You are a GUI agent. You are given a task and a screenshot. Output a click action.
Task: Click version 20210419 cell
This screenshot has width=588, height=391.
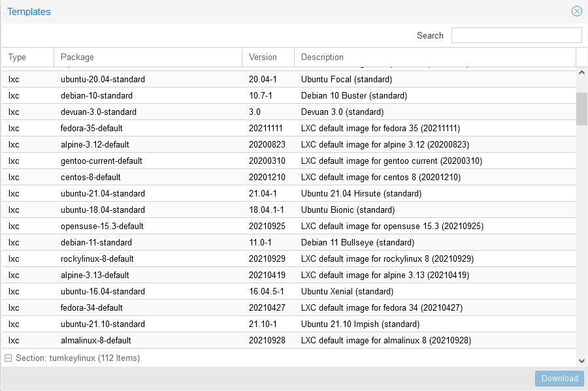click(x=267, y=275)
